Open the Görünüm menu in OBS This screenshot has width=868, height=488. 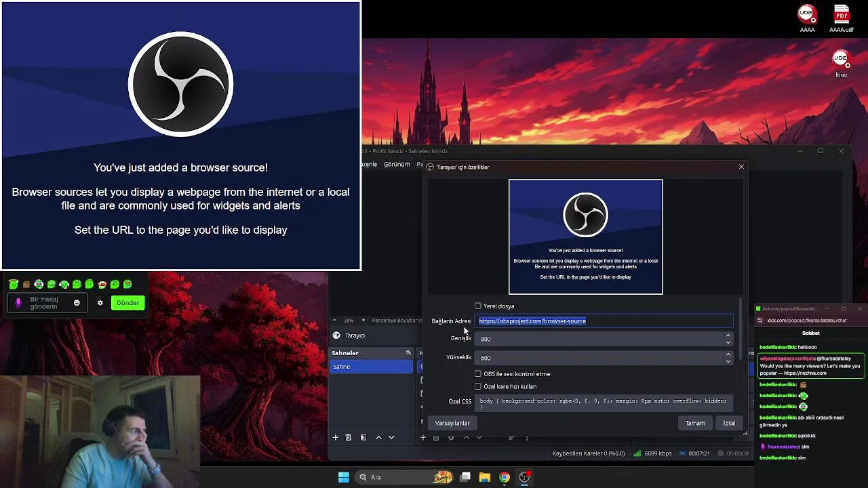(397, 164)
